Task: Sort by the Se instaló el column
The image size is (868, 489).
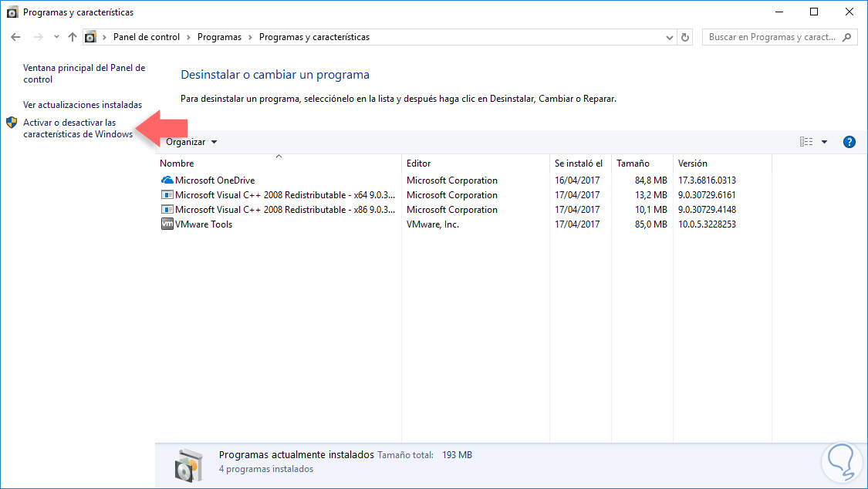Action: click(x=581, y=164)
